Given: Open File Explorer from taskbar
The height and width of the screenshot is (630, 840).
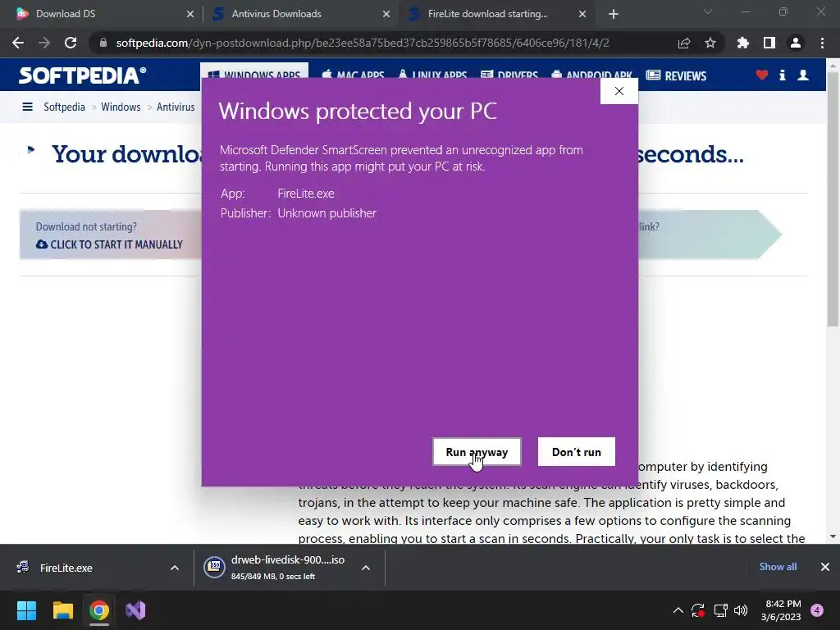Looking at the screenshot, I should [x=63, y=610].
